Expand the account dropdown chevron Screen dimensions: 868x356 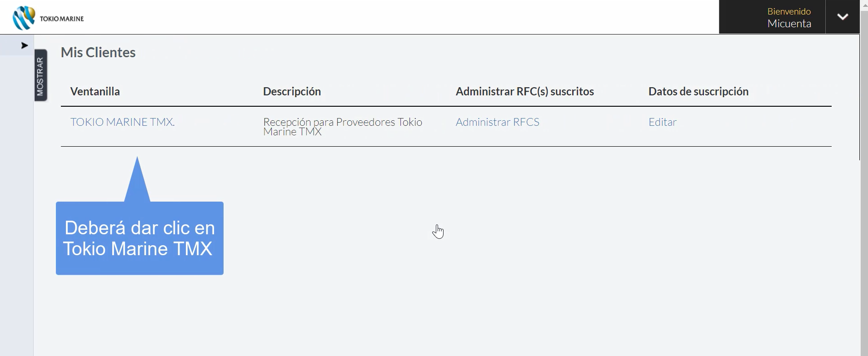pos(843,17)
